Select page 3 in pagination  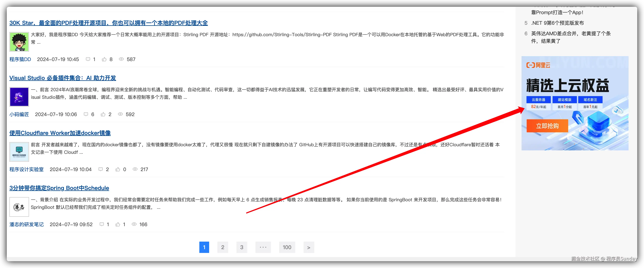242,247
